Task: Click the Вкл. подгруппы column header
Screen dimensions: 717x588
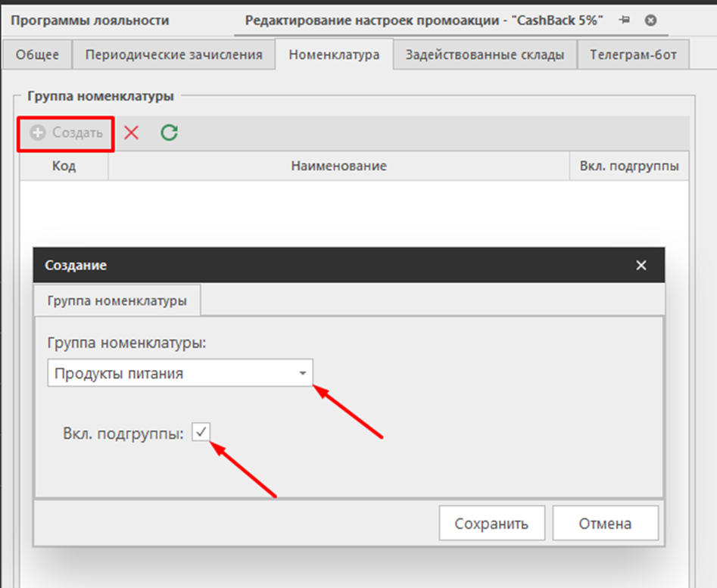Action: 628,166
